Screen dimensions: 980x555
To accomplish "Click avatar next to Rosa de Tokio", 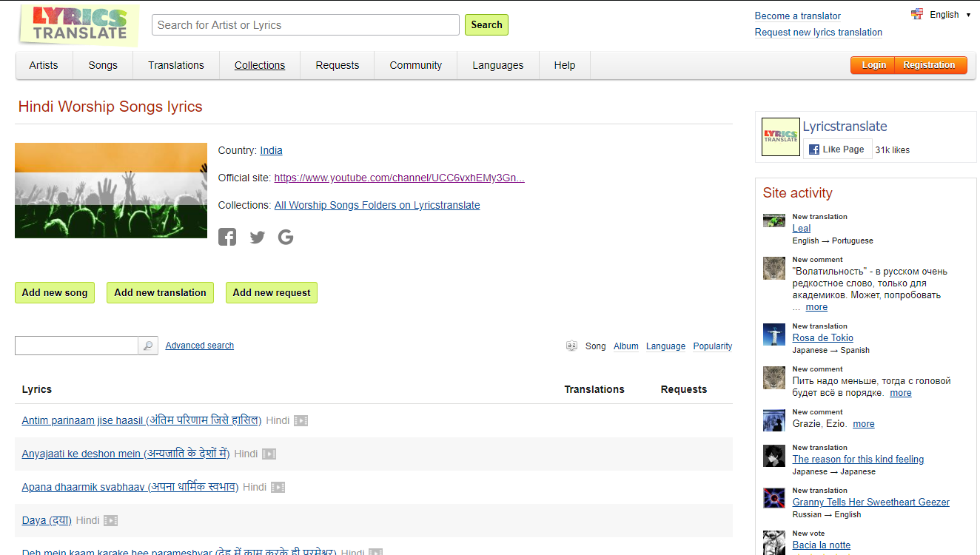I will click(774, 334).
